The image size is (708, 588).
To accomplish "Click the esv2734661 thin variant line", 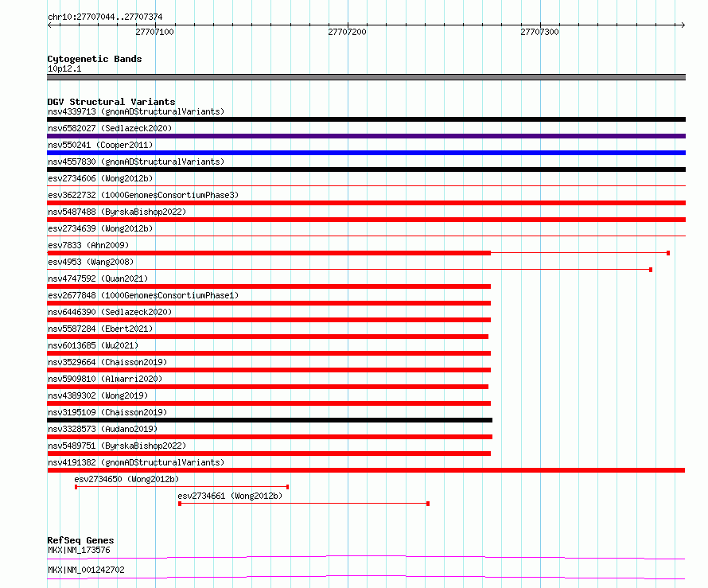I will [x=304, y=504].
